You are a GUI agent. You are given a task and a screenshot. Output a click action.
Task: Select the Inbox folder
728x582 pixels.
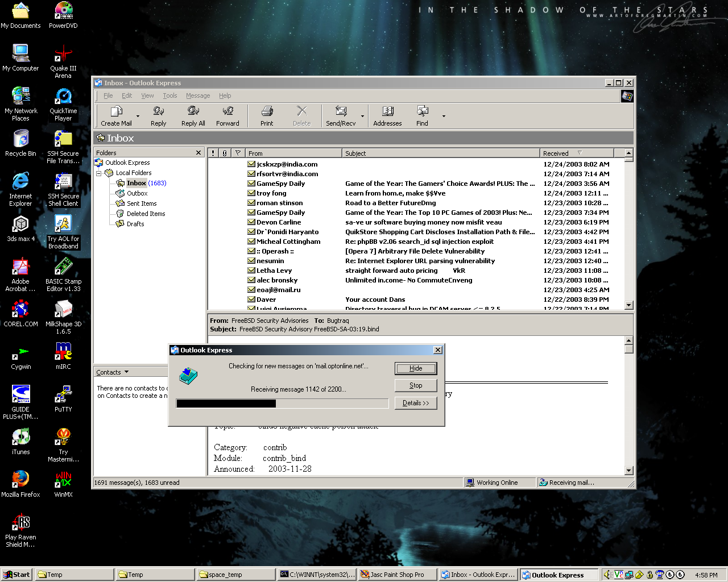pos(136,183)
